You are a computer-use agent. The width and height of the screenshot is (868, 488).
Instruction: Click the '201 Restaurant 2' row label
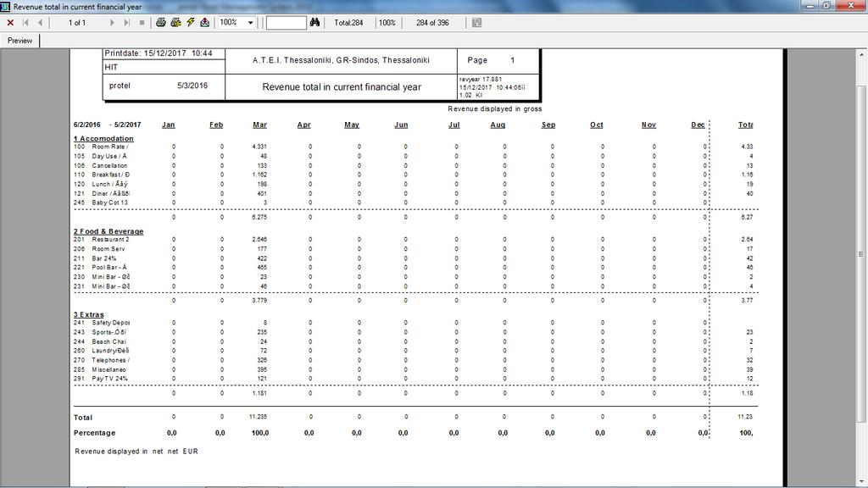[102, 240]
